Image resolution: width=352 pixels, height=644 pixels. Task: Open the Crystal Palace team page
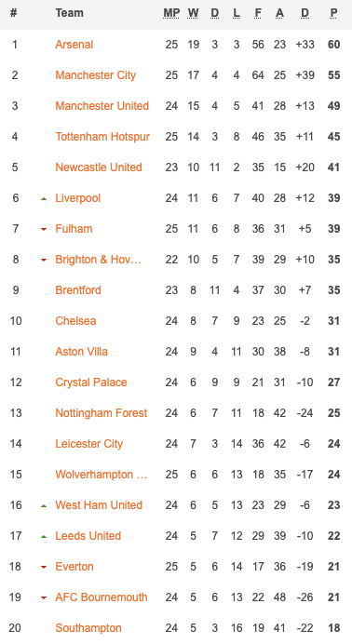[91, 382]
